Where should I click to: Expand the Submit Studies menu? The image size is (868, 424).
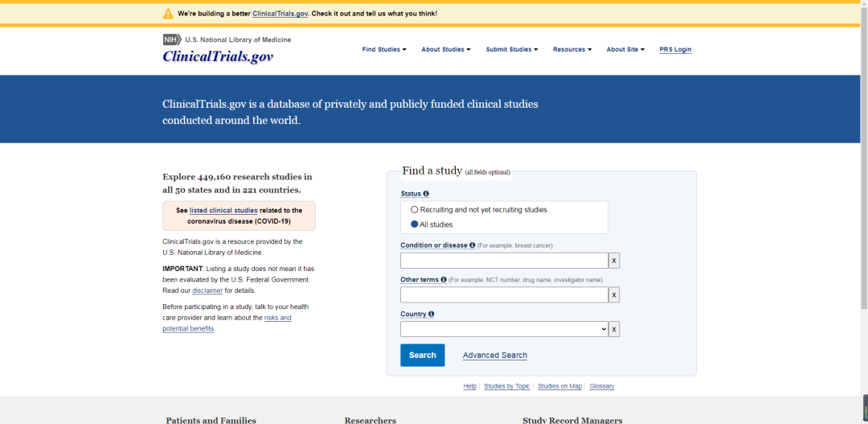512,49
